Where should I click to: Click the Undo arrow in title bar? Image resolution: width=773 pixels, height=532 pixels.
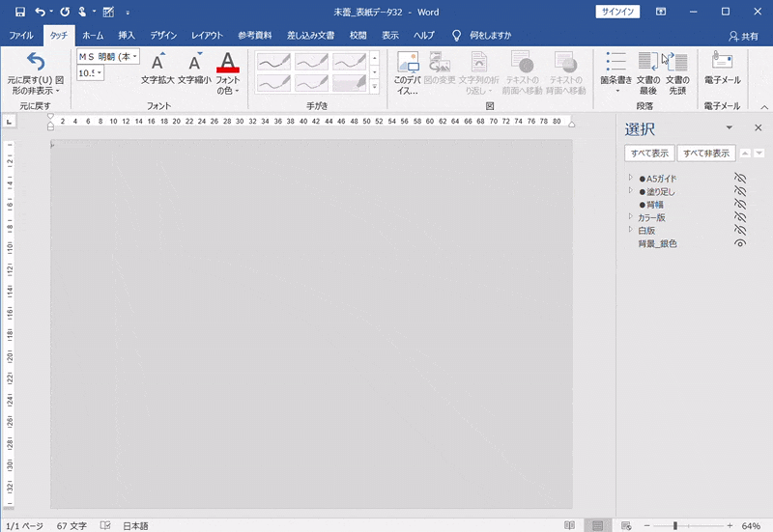point(41,12)
